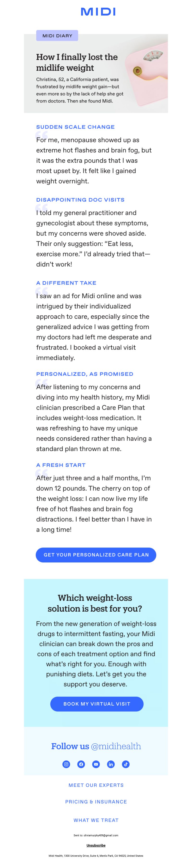The width and height of the screenshot is (192, 868).
Task: Open the Instagram social icon
Action: coord(66,764)
